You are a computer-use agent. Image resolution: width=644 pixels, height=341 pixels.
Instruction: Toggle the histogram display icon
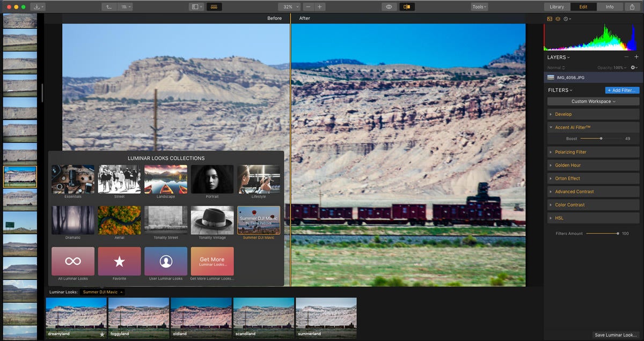550,19
